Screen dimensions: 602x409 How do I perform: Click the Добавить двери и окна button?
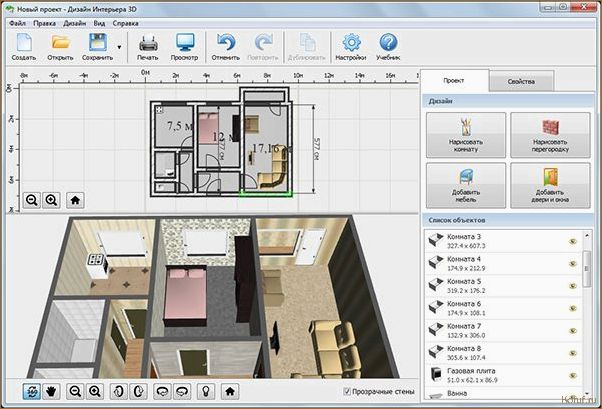point(550,185)
